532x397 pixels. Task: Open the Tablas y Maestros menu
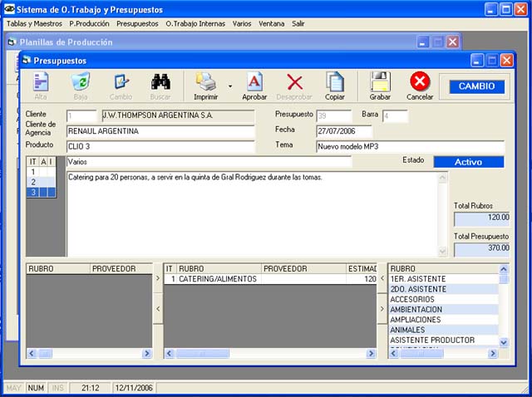point(34,24)
